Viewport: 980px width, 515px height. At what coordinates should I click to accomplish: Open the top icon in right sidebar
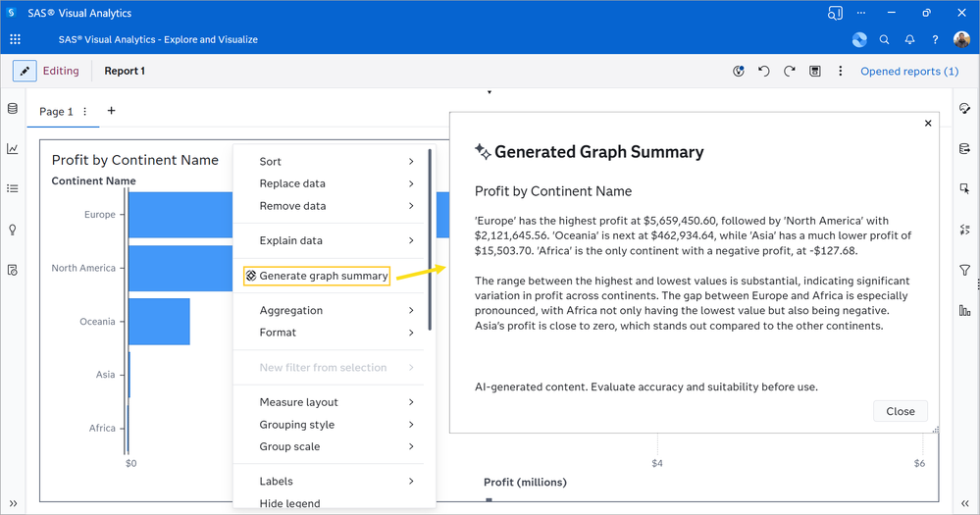[x=965, y=109]
